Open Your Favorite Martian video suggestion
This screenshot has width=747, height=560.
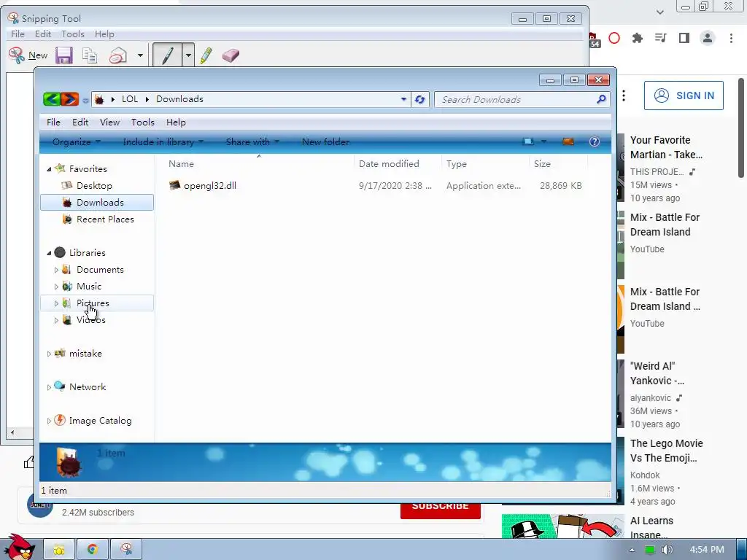[666, 147]
